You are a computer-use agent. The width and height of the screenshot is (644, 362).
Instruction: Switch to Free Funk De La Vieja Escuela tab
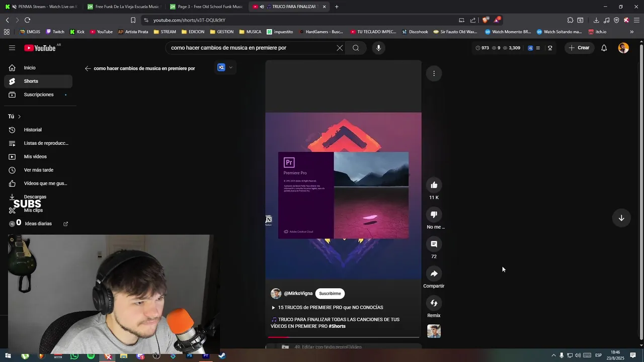[124, 7]
